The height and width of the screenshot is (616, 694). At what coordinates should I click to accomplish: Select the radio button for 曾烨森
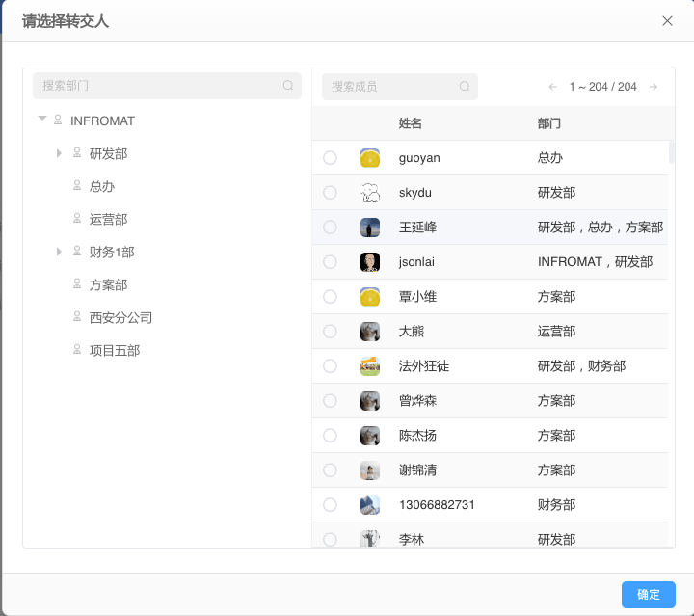point(330,401)
